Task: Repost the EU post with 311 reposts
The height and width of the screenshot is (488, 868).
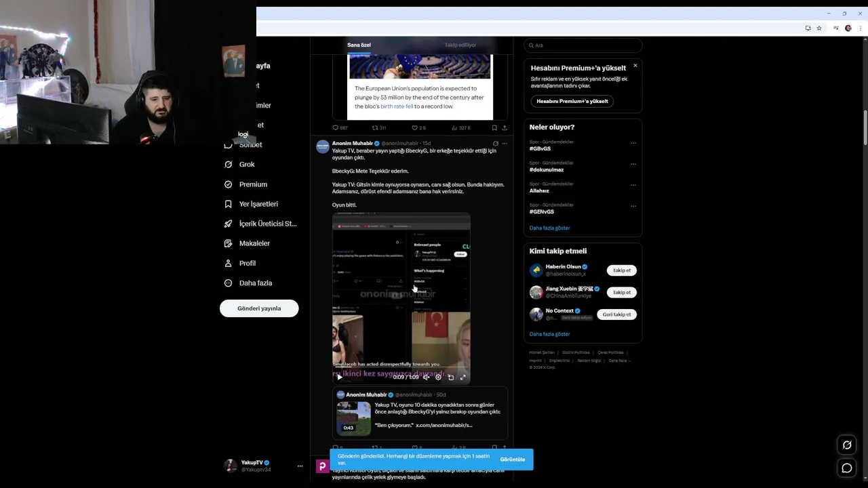Action: (x=379, y=127)
